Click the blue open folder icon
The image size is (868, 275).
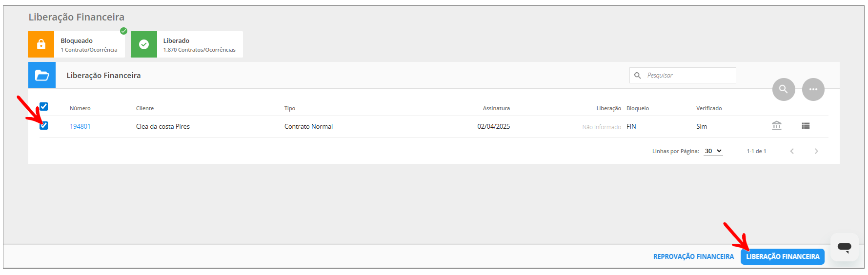coord(42,76)
